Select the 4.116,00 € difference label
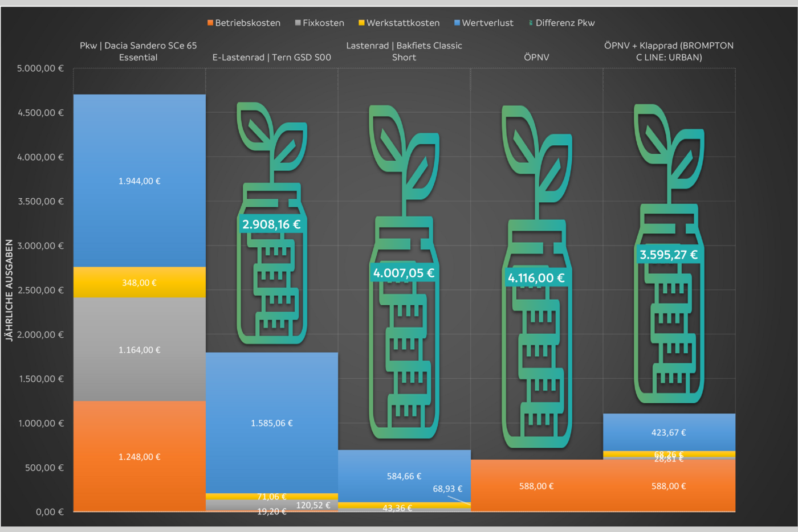798x532 pixels. pyautogui.click(x=536, y=278)
